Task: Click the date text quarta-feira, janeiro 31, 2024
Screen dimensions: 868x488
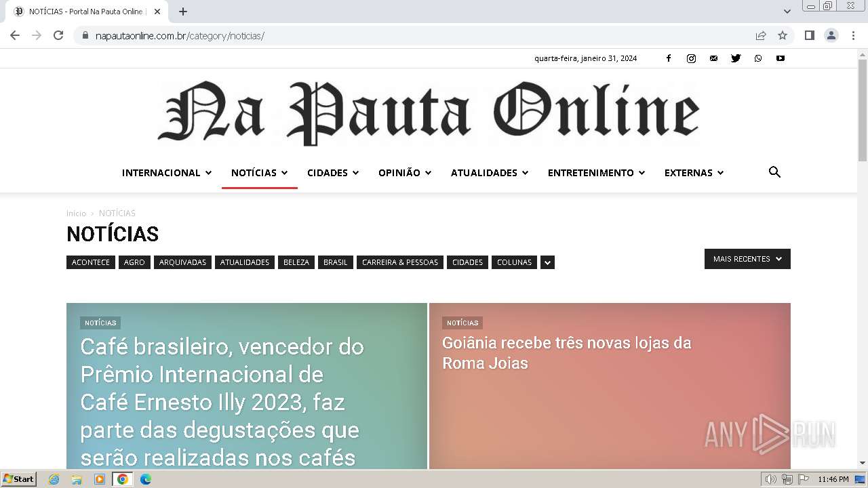Action: tap(586, 58)
